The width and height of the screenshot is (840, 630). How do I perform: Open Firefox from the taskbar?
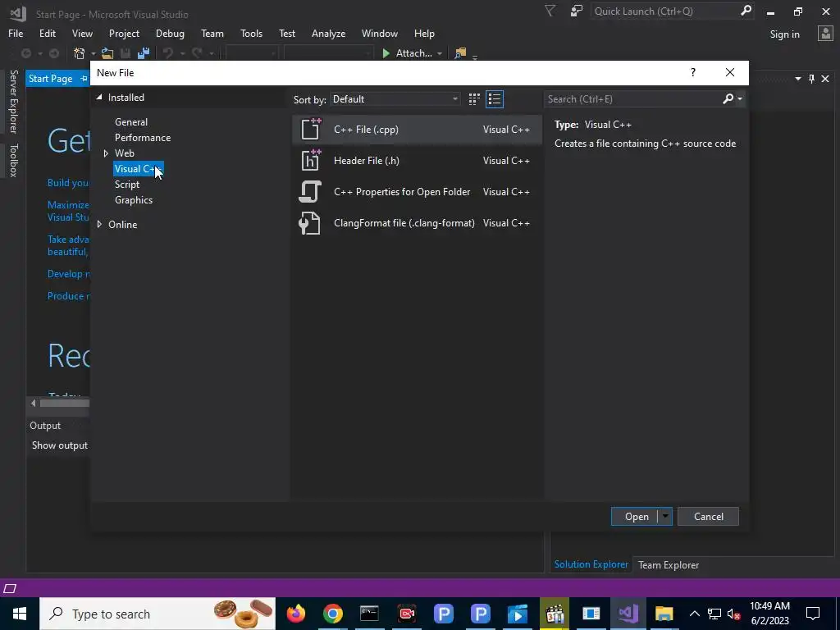[295, 614]
